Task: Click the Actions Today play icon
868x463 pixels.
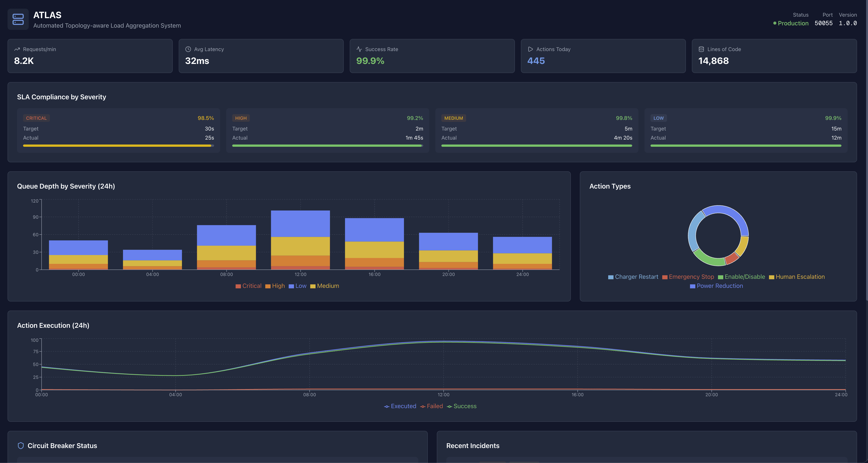Action: pyautogui.click(x=530, y=49)
